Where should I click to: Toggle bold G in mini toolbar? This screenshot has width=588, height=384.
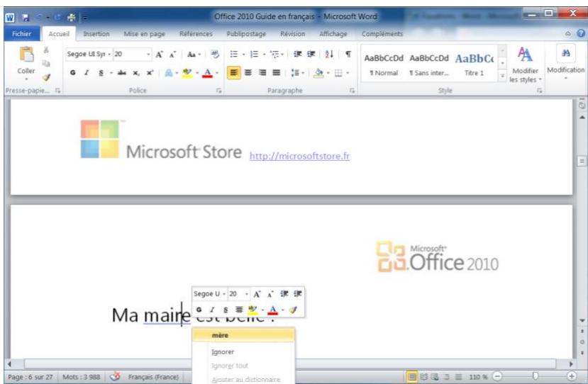pos(199,310)
